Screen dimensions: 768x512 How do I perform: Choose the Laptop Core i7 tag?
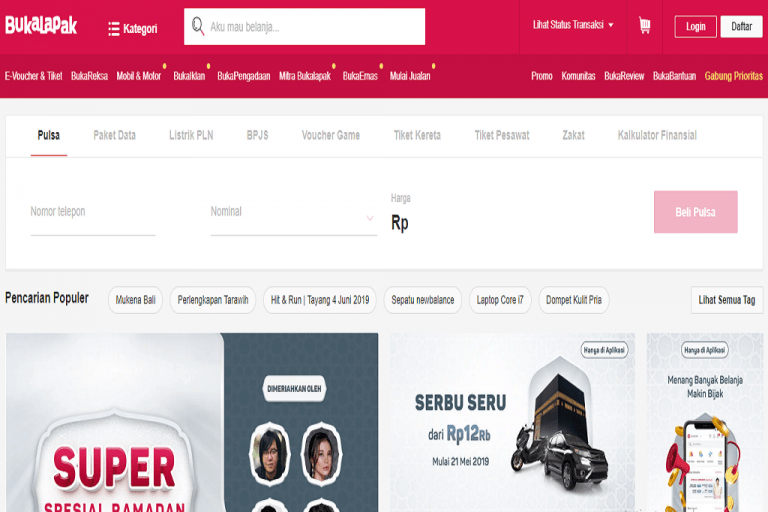coord(500,300)
